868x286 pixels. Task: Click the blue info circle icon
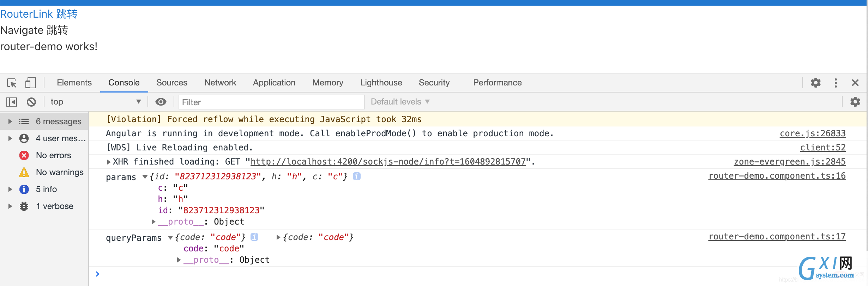(x=24, y=189)
